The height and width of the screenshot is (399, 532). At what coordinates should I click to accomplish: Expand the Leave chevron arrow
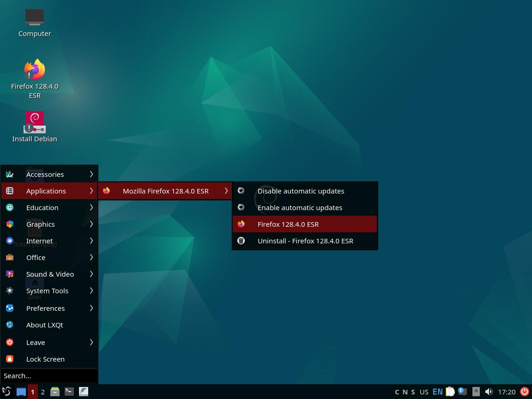tap(91, 342)
